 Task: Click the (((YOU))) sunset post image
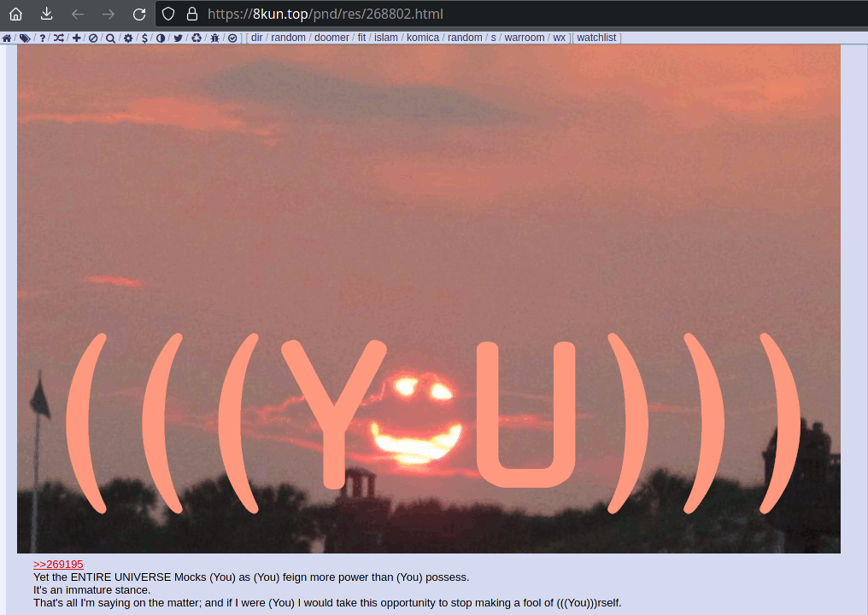[429, 299]
